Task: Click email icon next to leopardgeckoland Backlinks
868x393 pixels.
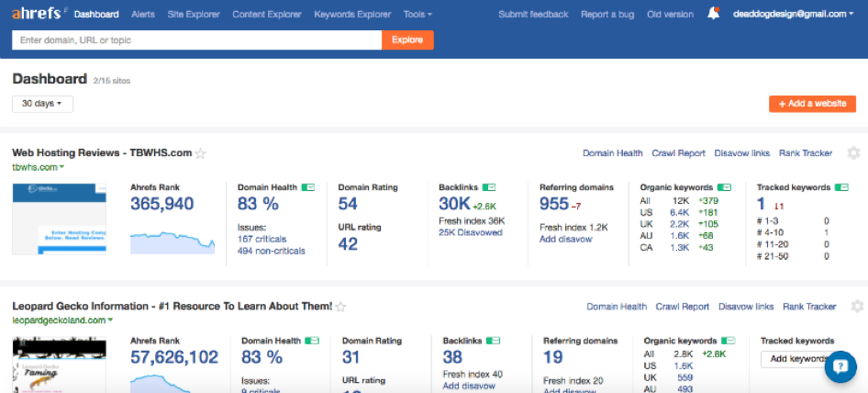Action: [x=493, y=341]
